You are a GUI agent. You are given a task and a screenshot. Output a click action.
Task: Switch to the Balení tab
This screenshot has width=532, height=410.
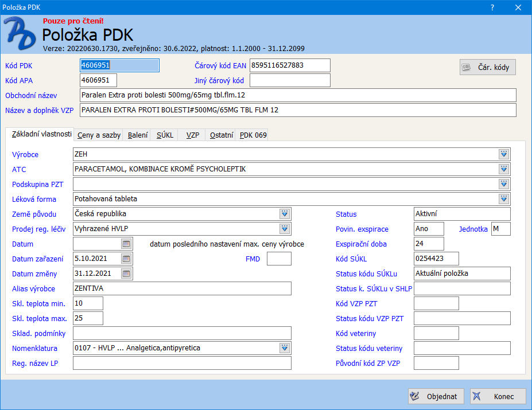137,135
